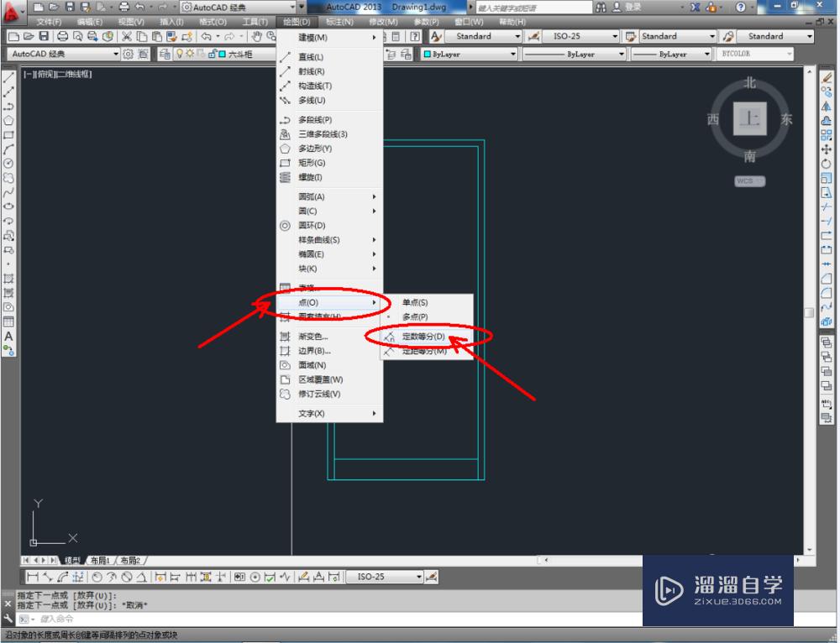Open the text style Standard dropdown
The height and width of the screenshot is (643, 840).
click(x=483, y=36)
